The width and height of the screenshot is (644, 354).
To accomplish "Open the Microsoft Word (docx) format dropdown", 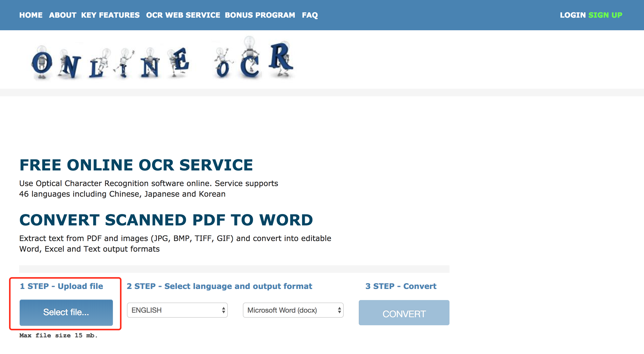I will tap(293, 310).
